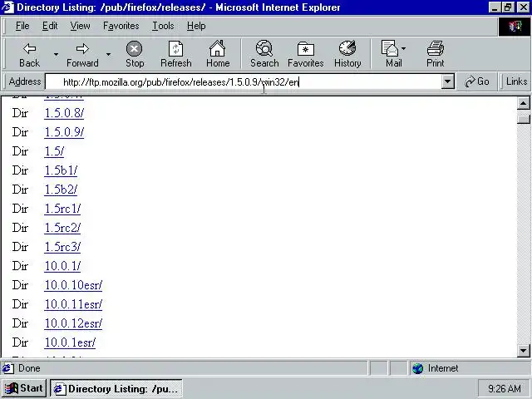
Task: Open the 10.0.12esr/ directory link
Action: coord(73,323)
